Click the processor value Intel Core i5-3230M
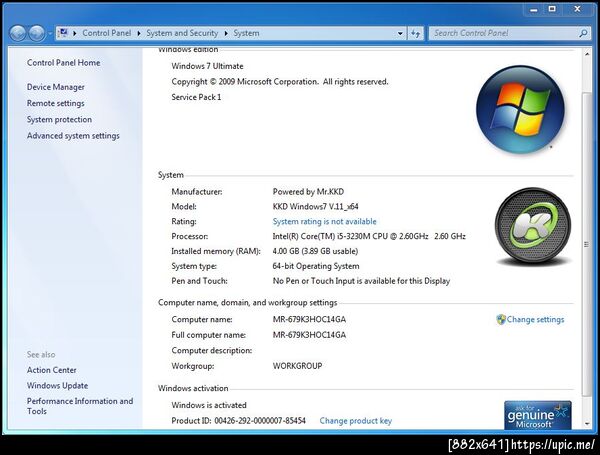This screenshot has height=455, width=600. point(369,236)
